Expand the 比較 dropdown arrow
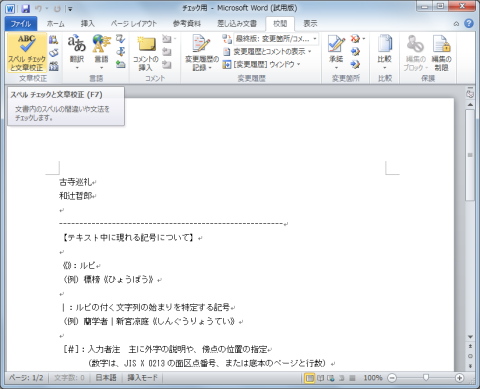 click(x=384, y=68)
